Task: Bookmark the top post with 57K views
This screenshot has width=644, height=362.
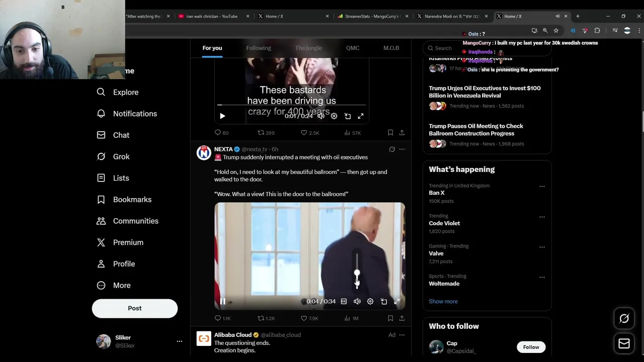Action: (x=390, y=133)
